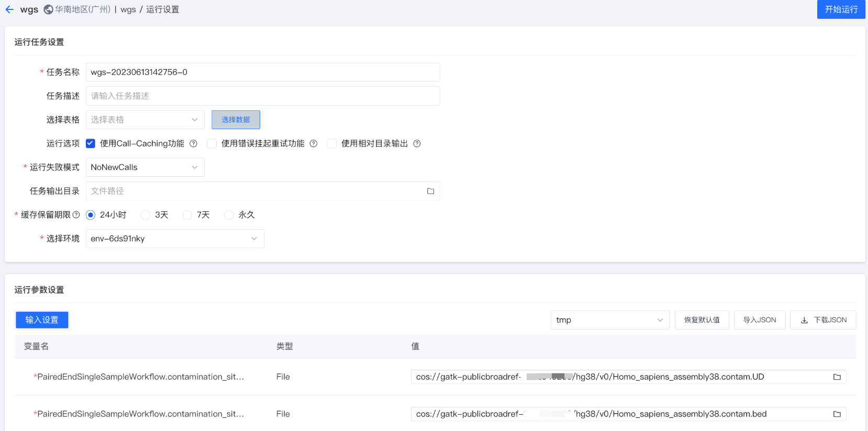The image size is (868, 431).
Task: Open the 选择表格 dropdown
Action: point(145,120)
